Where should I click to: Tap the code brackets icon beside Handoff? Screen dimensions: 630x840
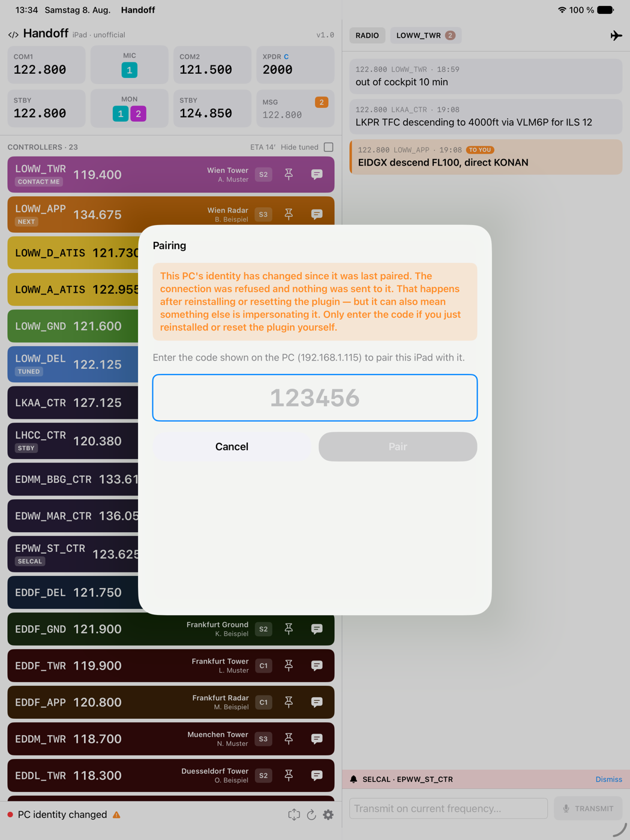tap(13, 35)
